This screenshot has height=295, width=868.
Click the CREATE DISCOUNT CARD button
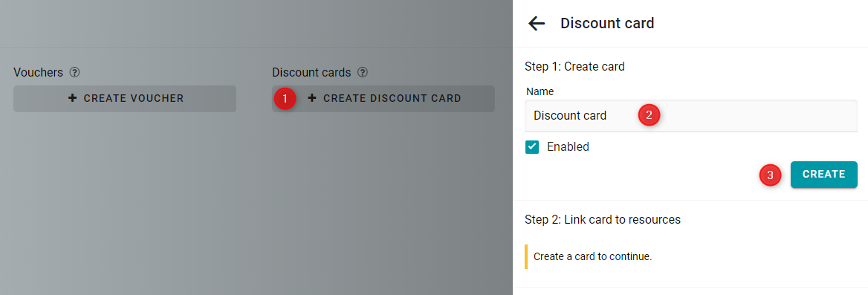click(383, 99)
